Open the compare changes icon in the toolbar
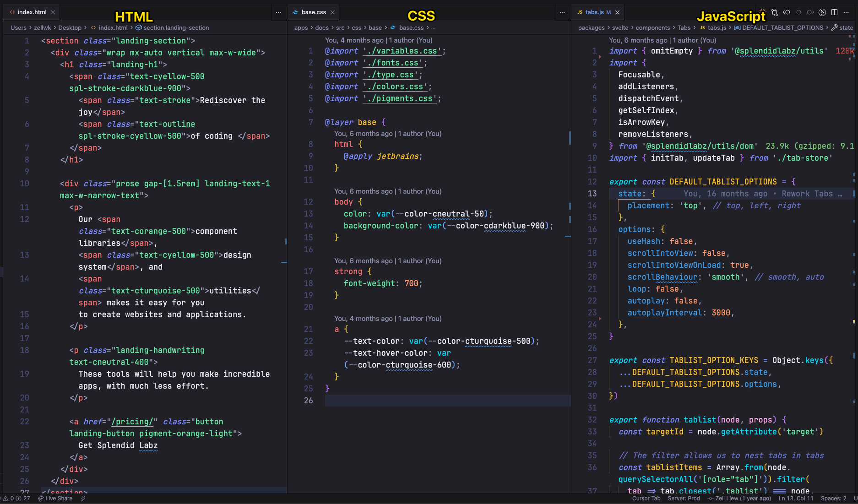 775,12
